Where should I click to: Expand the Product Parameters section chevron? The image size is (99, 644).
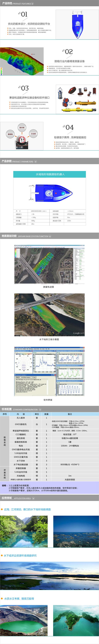click(35, 162)
